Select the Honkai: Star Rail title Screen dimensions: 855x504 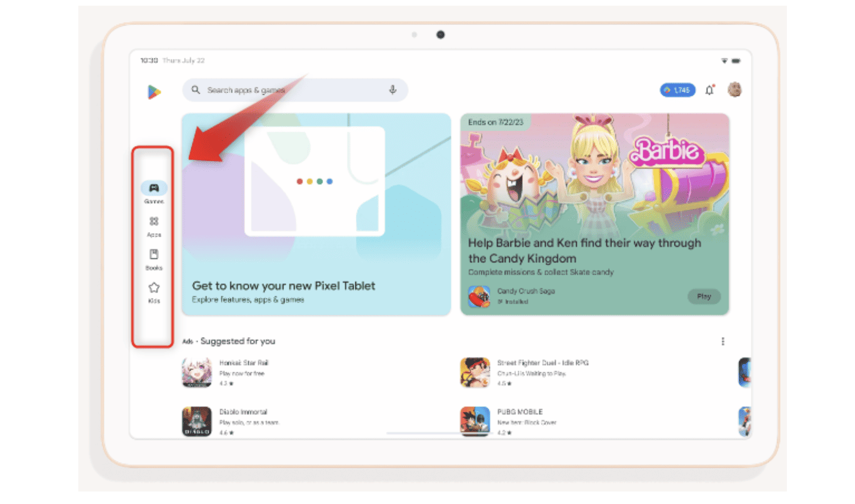click(x=244, y=363)
